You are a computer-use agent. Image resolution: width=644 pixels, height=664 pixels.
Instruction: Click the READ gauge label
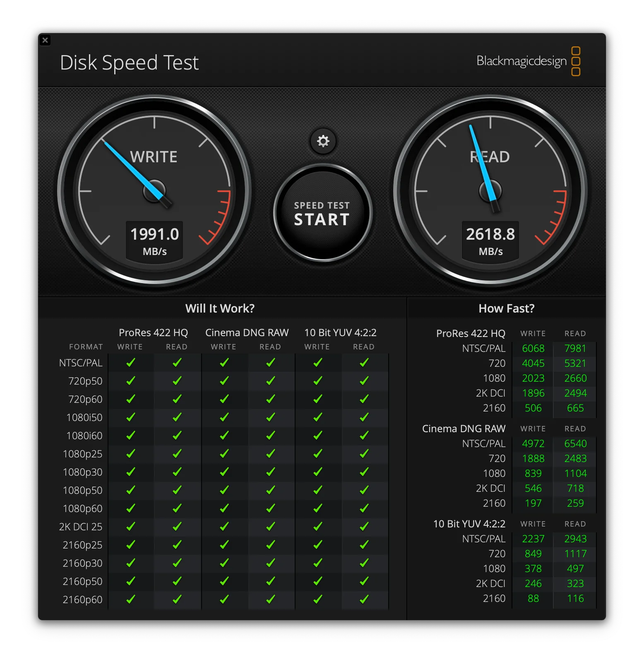[490, 157]
